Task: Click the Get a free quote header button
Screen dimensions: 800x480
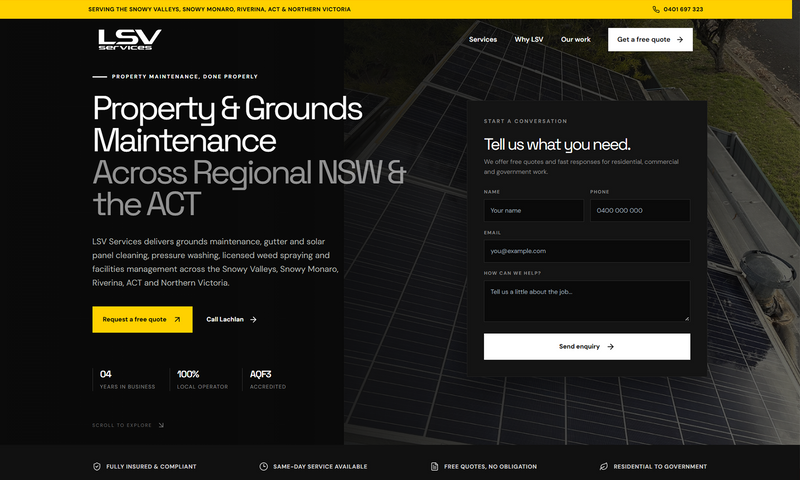Action: [x=650, y=39]
